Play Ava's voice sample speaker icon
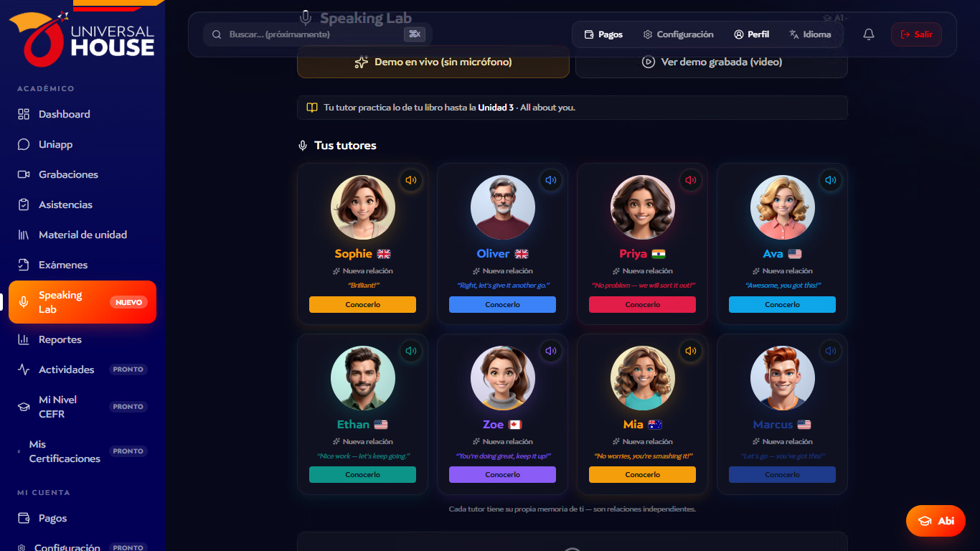The width and height of the screenshot is (980, 551). click(x=830, y=180)
